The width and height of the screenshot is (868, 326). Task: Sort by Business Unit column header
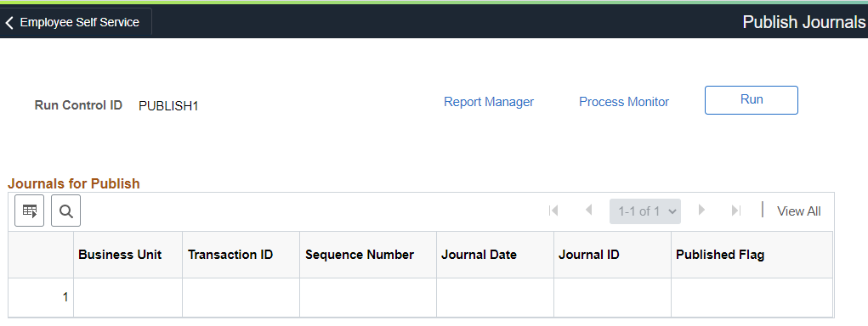(120, 255)
